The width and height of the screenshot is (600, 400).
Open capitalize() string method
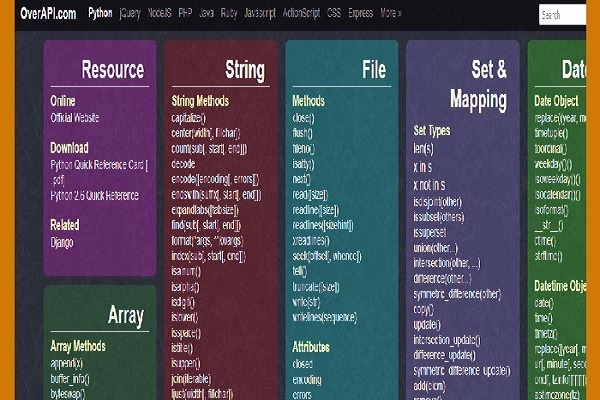(x=189, y=118)
